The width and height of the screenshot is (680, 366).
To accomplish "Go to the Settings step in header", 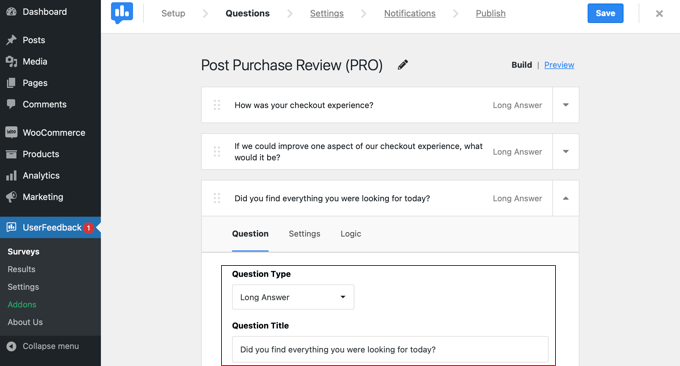I will (x=327, y=13).
